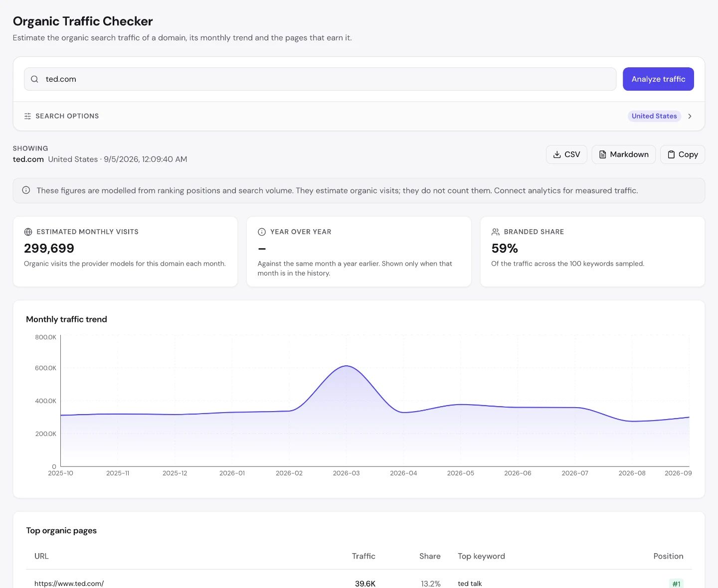This screenshot has height=588, width=718.
Task: Click the Share column header
Action: (430, 556)
